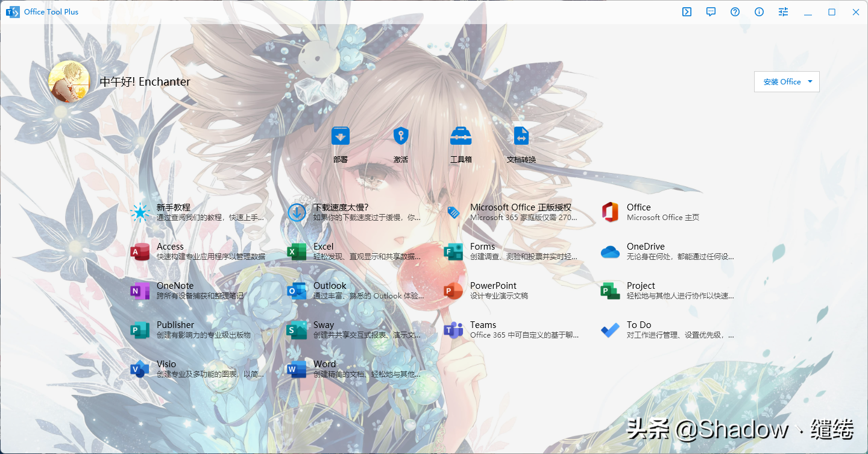Click the Publisher app icon
Viewport: 868px width, 454px height.
pyautogui.click(x=140, y=330)
